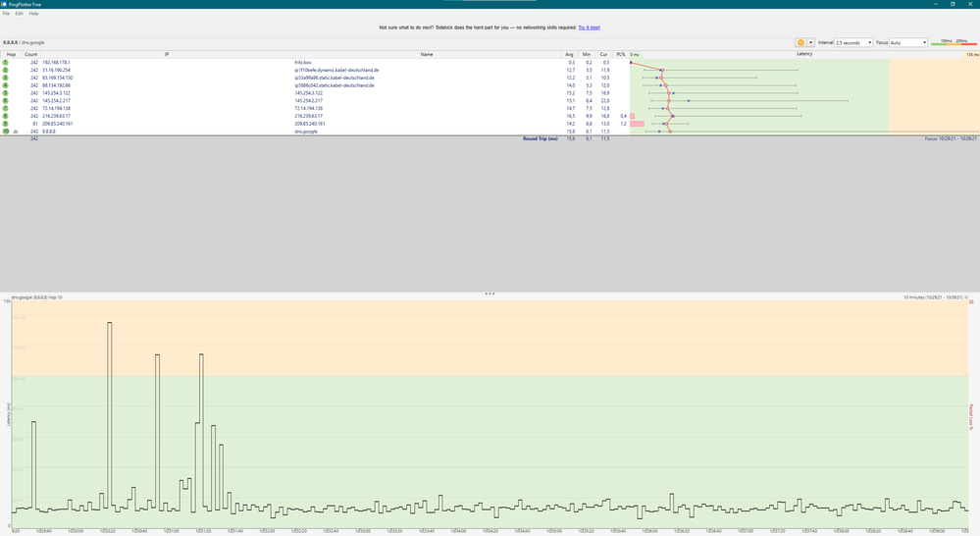Click the orange pause trace button
The width and height of the screenshot is (980, 536).
tap(800, 42)
